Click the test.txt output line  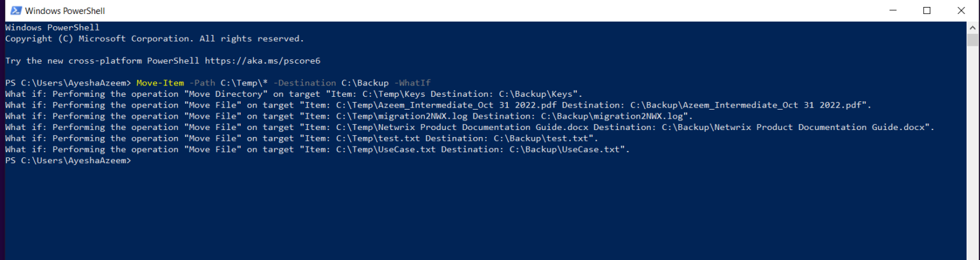click(x=302, y=138)
